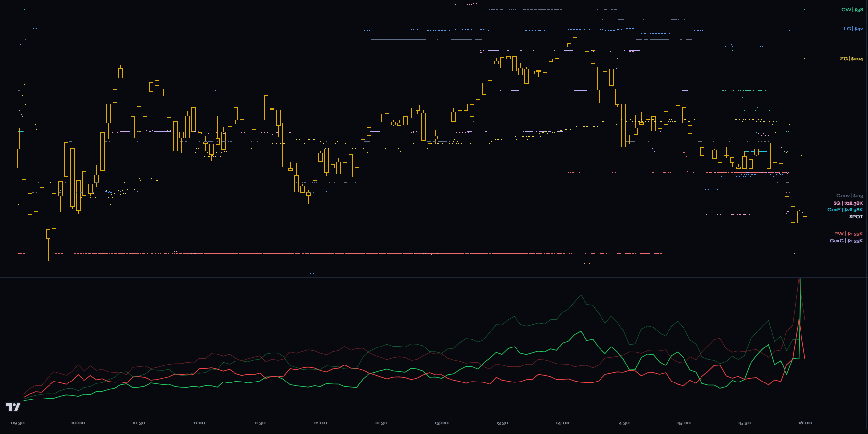This screenshot has height=434, width=868.
Task: Open the TradingView logo link
Action: click(13, 407)
